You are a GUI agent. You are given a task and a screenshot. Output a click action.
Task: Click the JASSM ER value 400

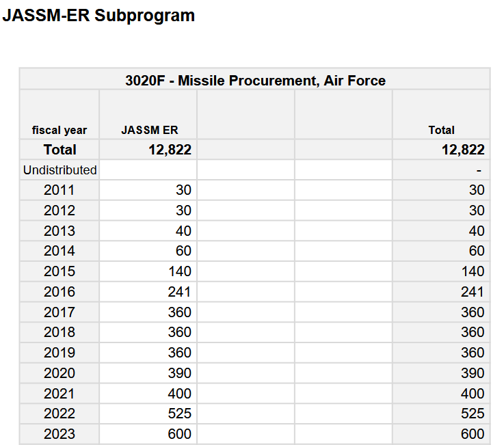[180, 394]
